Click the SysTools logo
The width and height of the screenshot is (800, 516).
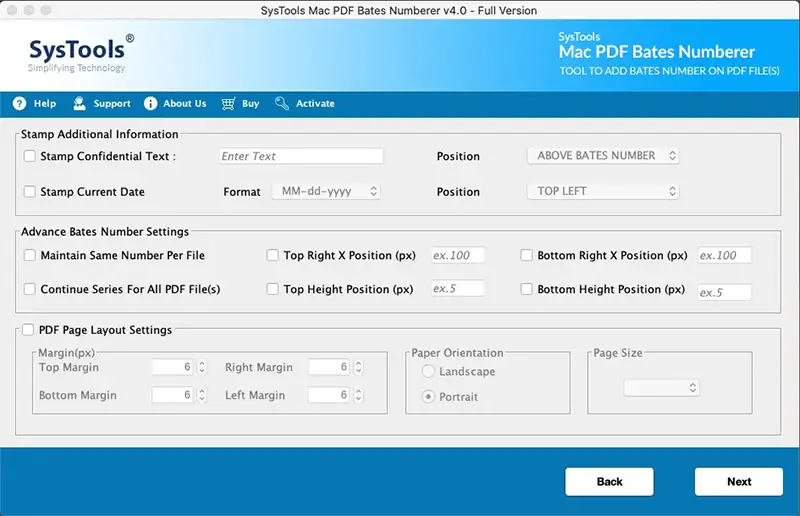click(x=81, y=54)
